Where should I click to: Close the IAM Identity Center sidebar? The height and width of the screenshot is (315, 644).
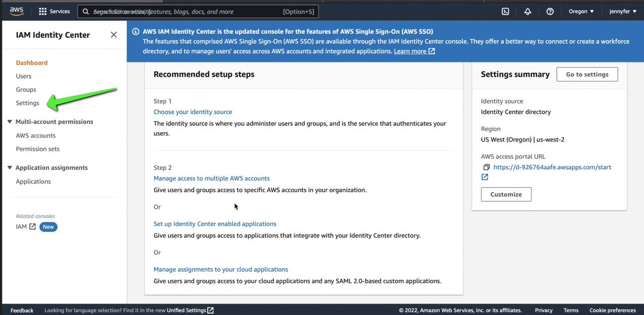click(x=113, y=35)
